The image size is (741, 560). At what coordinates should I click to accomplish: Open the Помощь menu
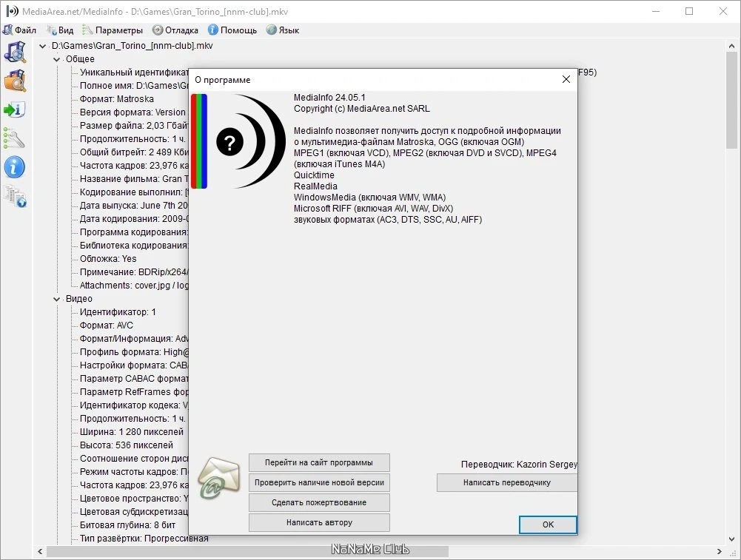(x=232, y=30)
